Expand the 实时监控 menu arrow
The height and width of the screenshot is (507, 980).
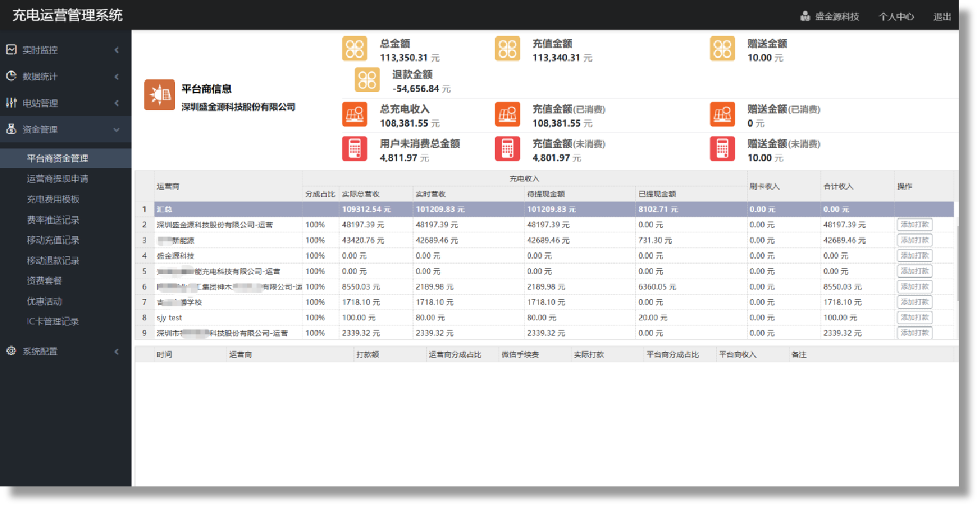tap(116, 50)
